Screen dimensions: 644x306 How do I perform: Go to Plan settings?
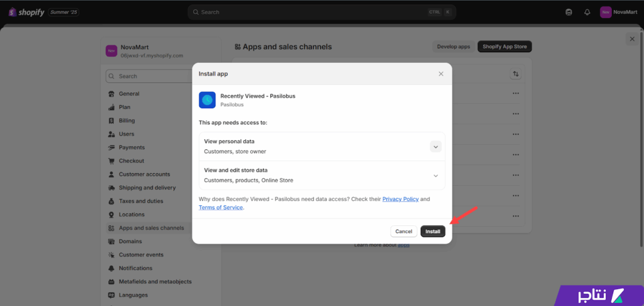click(x=125, y=107)
